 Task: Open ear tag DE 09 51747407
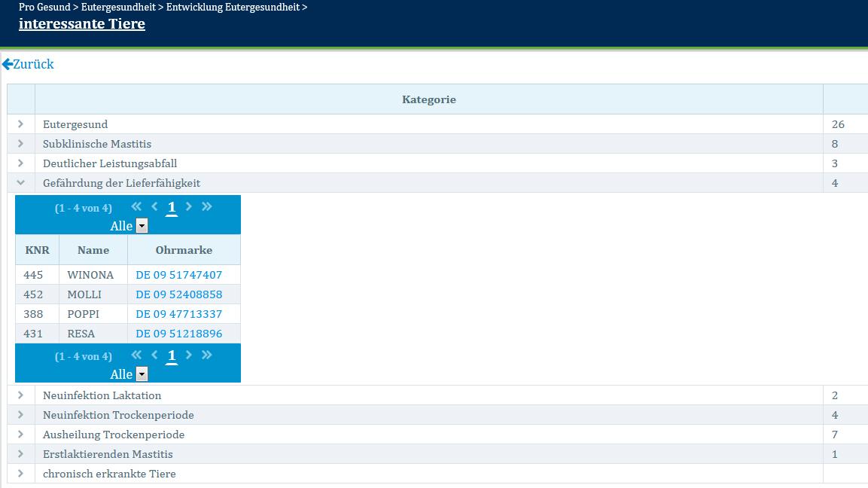click(178, 275)
